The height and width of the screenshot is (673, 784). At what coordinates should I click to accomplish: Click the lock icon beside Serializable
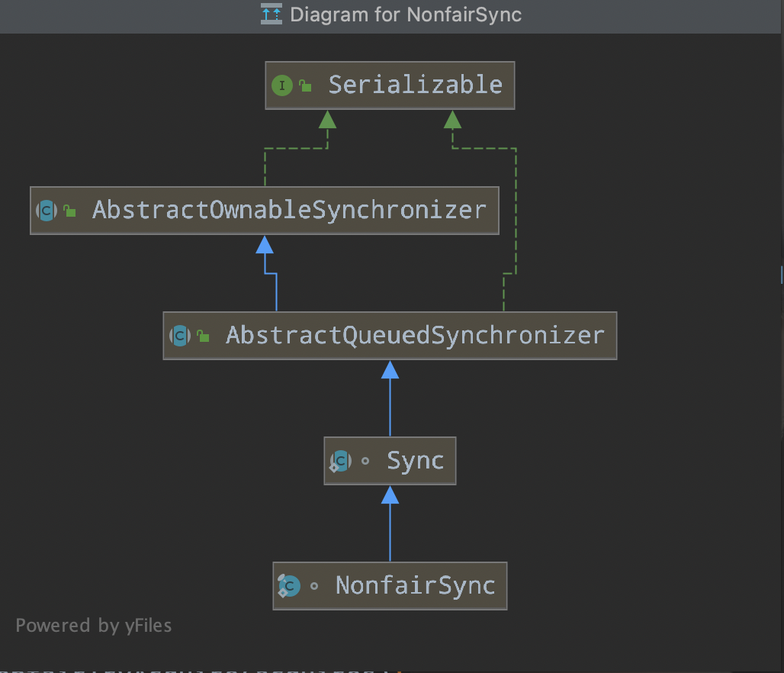tap(305, 85)
